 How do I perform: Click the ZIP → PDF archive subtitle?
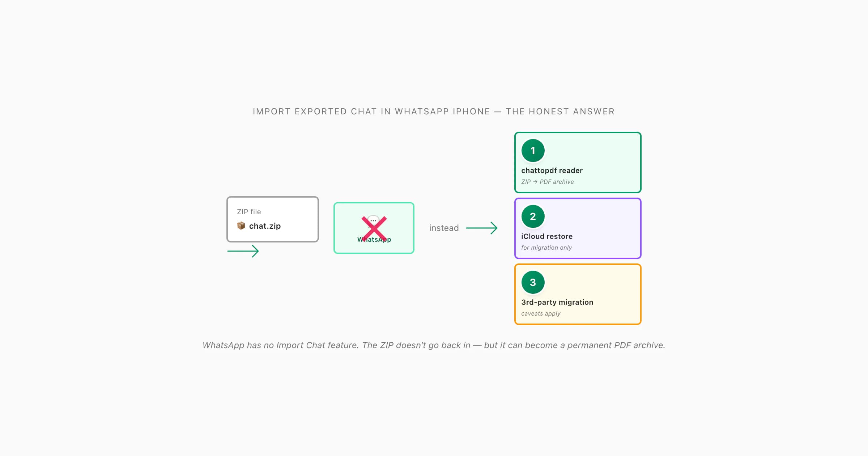[x=548, y=182]
